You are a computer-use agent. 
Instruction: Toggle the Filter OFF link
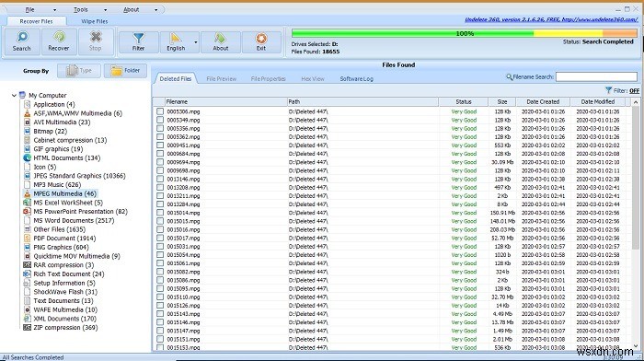tap(634, 91)
